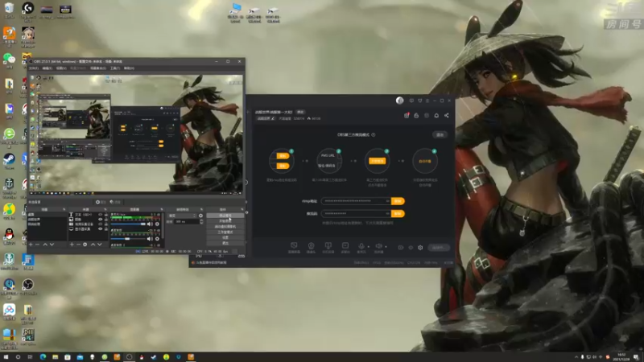This screenshot has width=644, height=362.
Task: Click rtmp address input field
Action: [x=356, y=201]
